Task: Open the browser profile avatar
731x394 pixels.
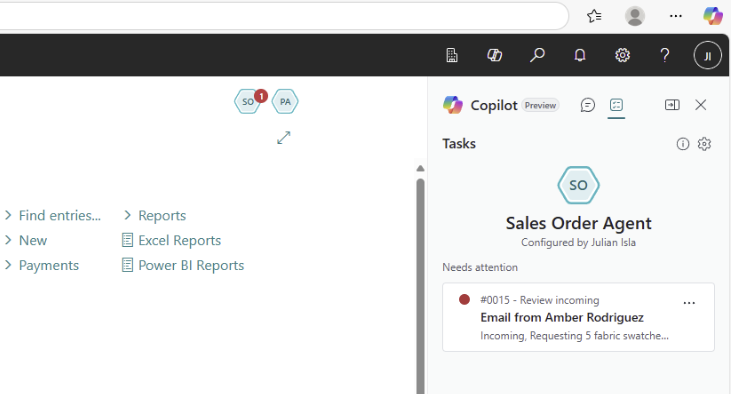Action: click(634, 16)
